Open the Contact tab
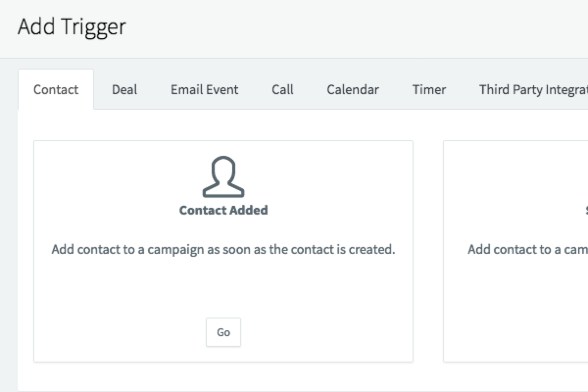Screen dimensions: 588x392 [56, 90]
